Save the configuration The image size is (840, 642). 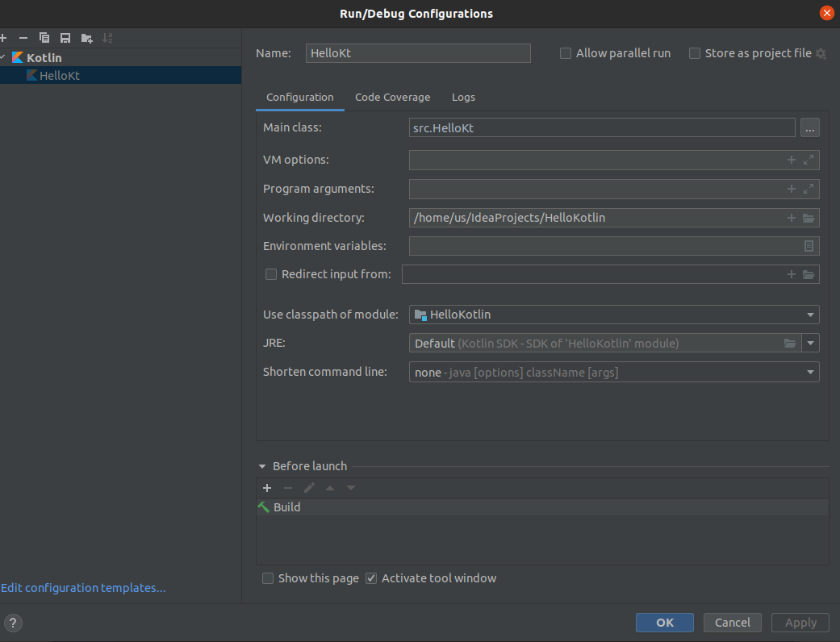click(65, 38)
